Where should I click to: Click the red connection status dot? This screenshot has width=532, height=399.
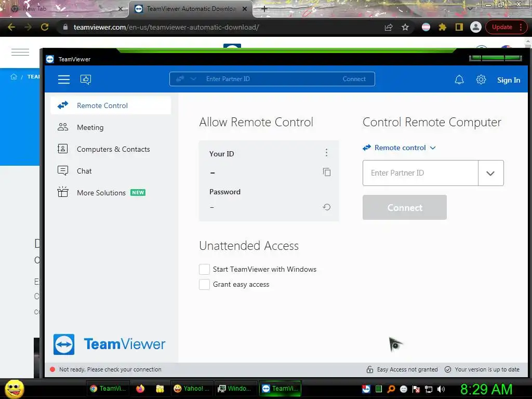tap(52, 369)
